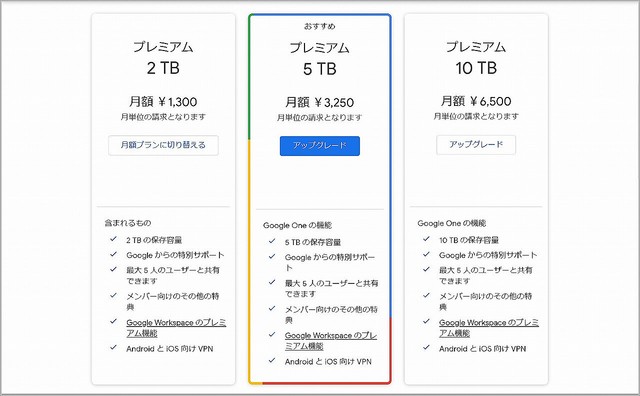The height and width of the screenshot is (396, 640).
Task: Click checkmark beside 5-user sharing in 5 TB plan
Action: (x=272, y=282)
